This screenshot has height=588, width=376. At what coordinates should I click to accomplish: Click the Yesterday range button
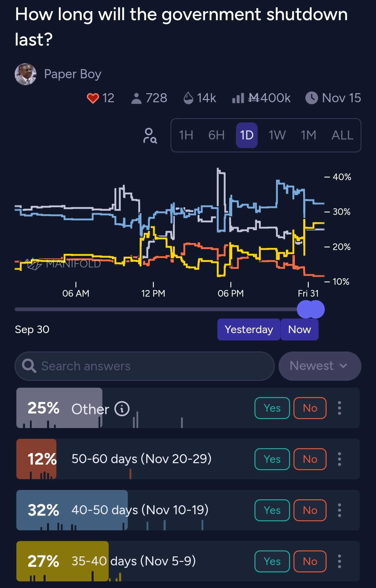coord(249,329)
